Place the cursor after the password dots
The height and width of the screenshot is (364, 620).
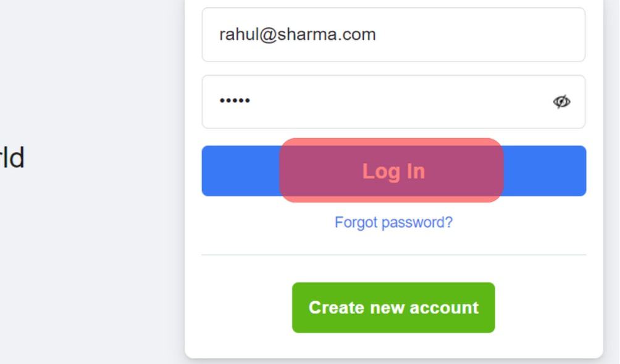[252, 101]
